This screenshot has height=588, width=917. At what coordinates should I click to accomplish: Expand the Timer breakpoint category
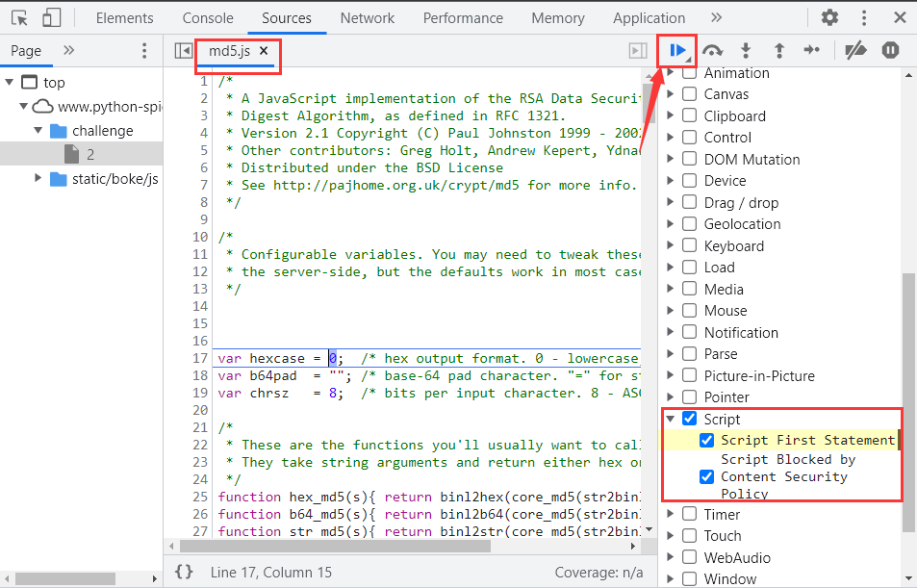pos(671,515)
